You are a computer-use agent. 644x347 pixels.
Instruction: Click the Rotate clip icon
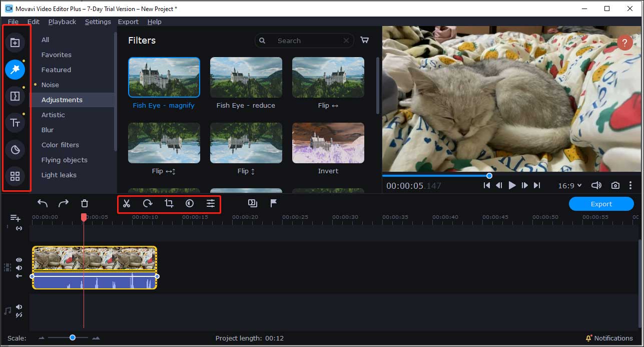(x=148, y=203)
